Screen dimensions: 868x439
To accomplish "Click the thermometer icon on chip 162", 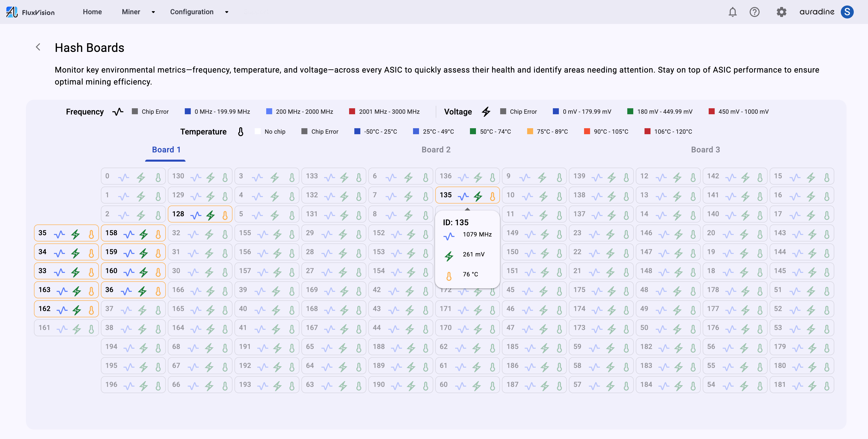I will click(x=91, y=310).
